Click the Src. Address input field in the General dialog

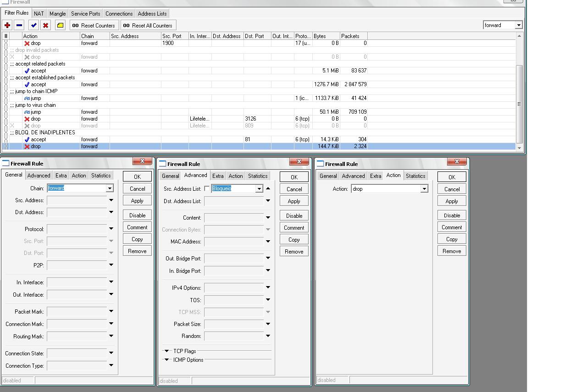coord(77,200)
